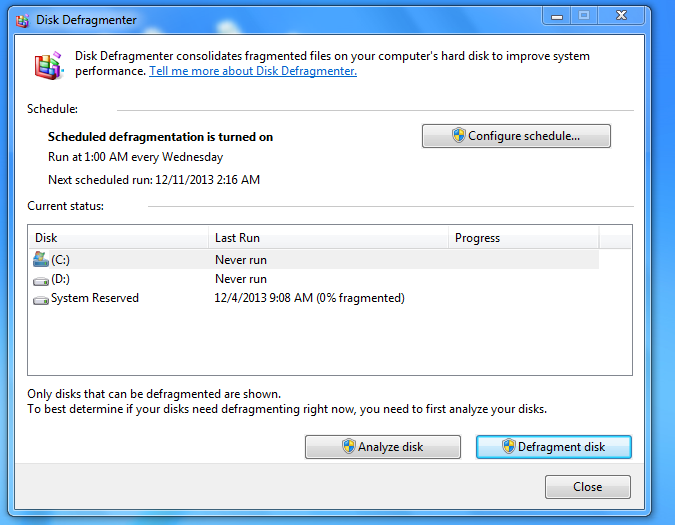Open Tell me more about Disk Defragmenter link

[x=253, y=71]
